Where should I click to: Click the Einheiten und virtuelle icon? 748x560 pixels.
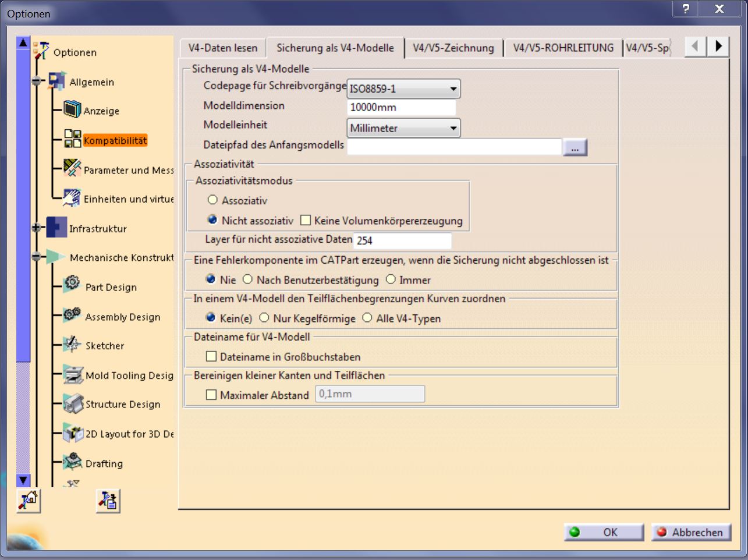point(72,198)
